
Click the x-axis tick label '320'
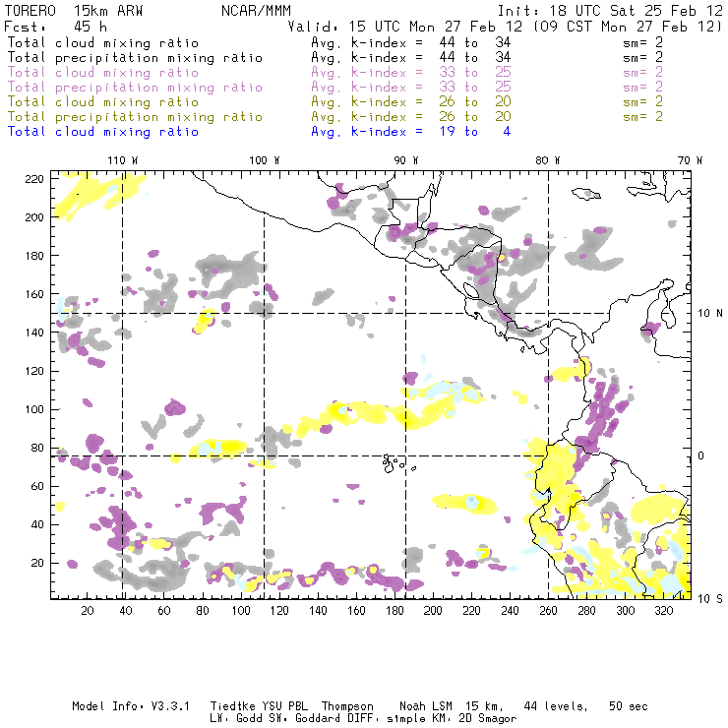663,611
